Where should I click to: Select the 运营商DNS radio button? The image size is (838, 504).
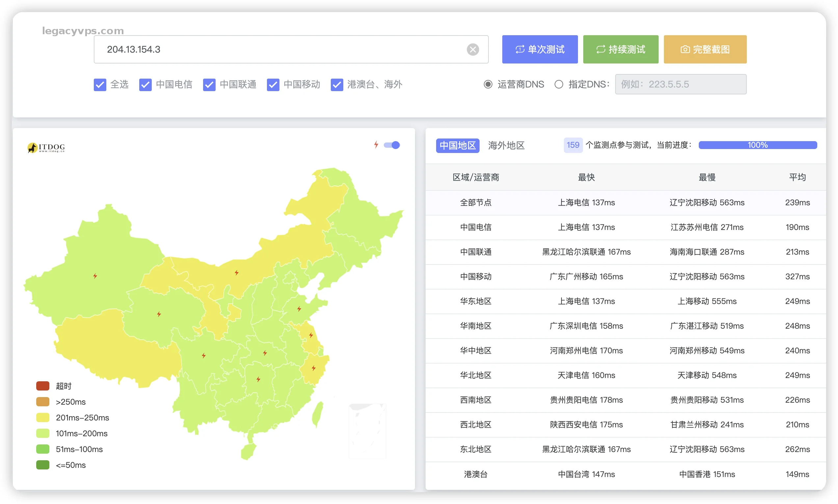point(488,84)
